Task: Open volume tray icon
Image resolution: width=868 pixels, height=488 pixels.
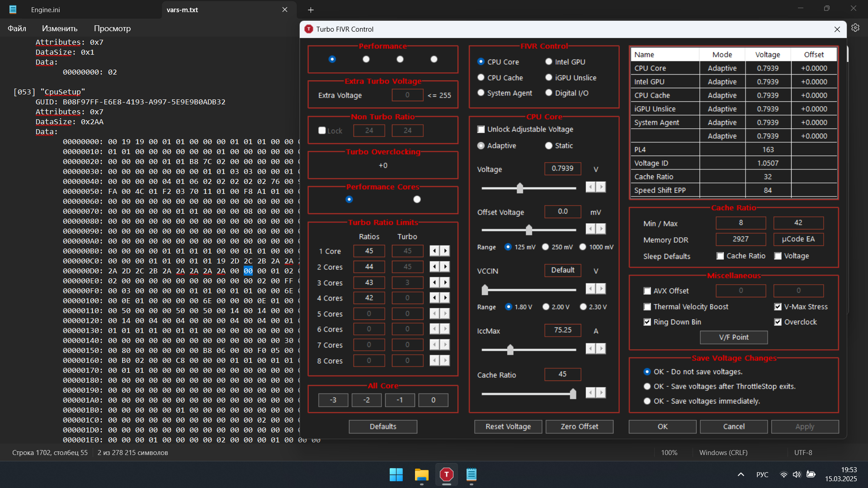Action: (797, 474)
